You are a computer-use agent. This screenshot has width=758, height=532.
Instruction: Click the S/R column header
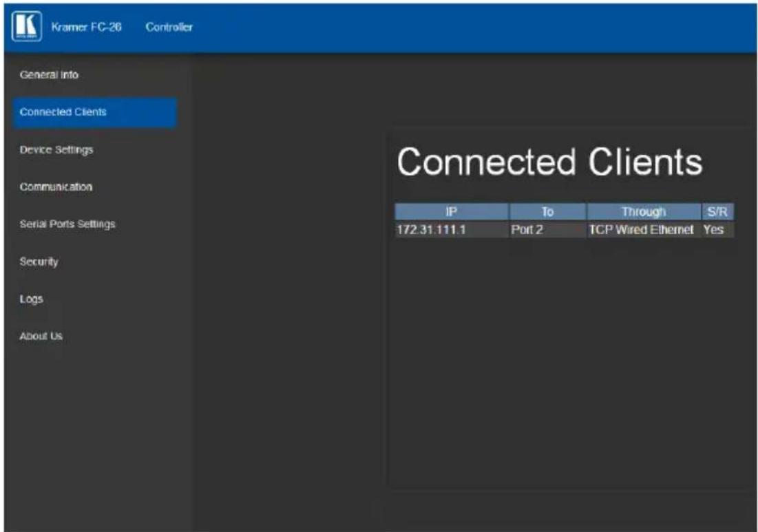[717, 212]
